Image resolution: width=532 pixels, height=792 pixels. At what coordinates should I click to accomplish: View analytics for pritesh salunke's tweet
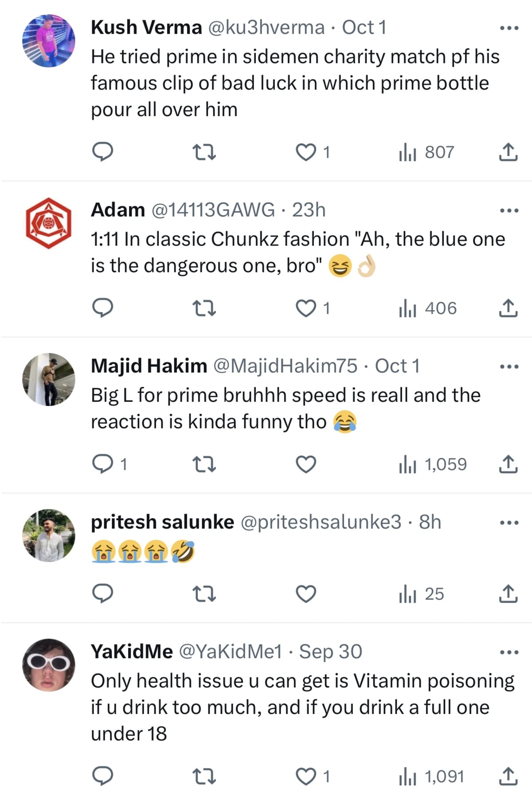click(x=421, y=594)
